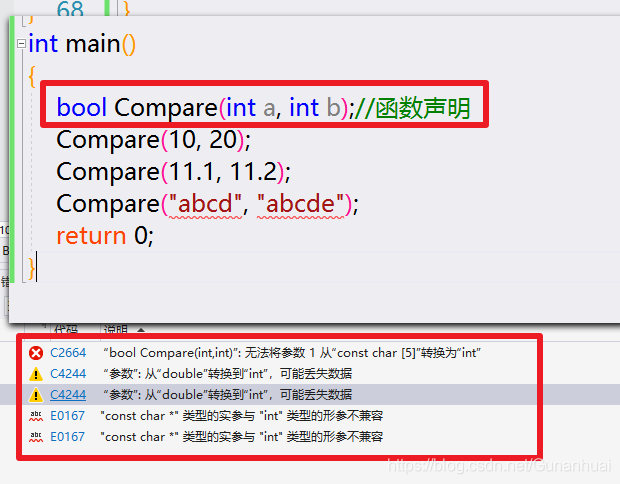620x484 pixels.
Task: Open the underlined C4244 code link
Action: coord(68,395)
